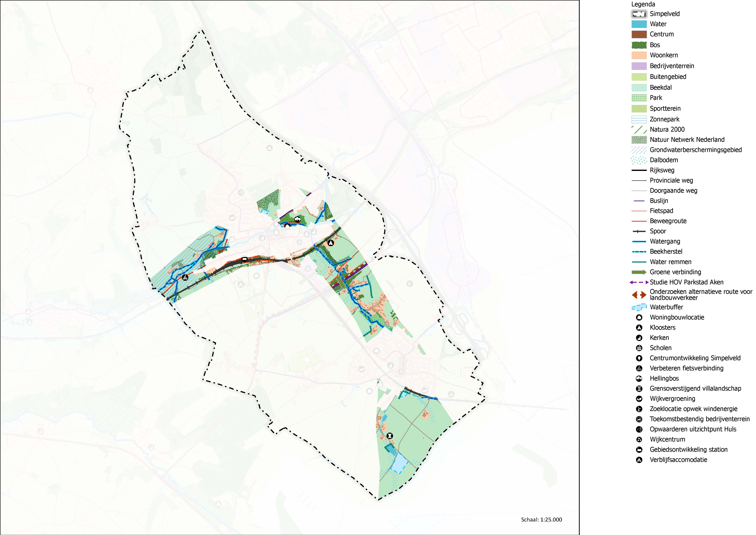
Task: Click the Kerken legend icon
Action: [x=639, y=338]
